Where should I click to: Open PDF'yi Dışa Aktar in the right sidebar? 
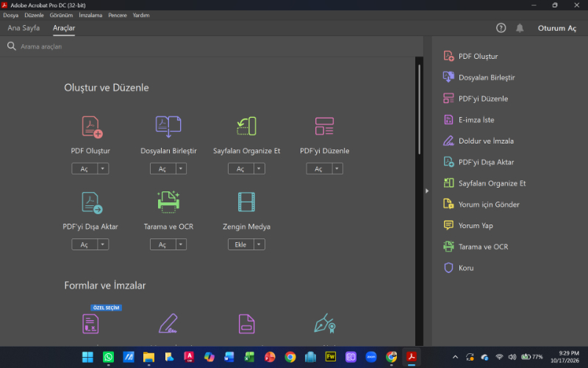coord(478,162)
